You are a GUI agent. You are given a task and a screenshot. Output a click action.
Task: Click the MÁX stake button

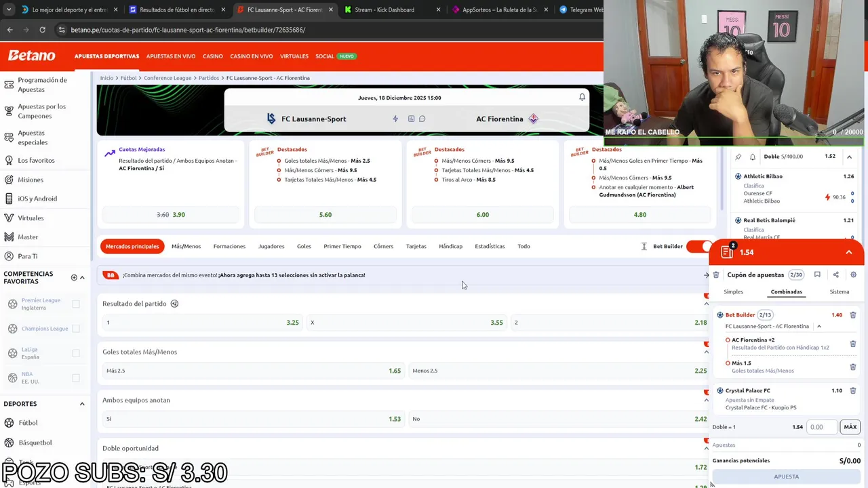click(850, 427)
